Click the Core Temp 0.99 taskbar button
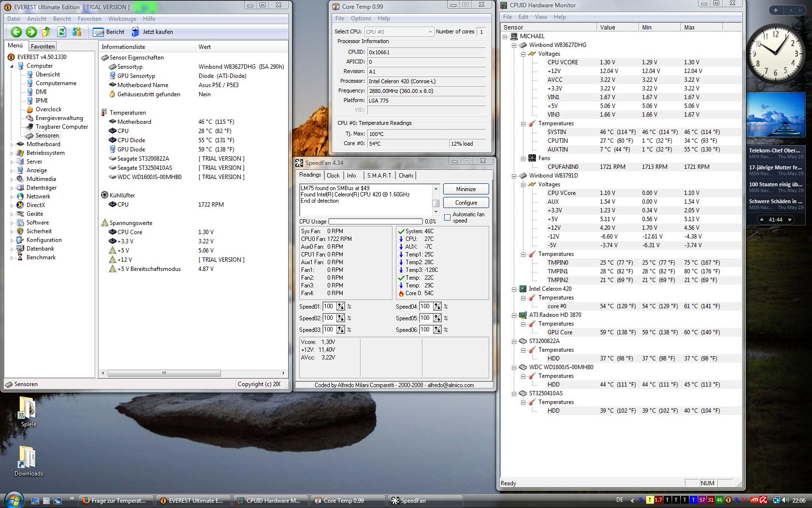Viewport: 812px width, 508px height. click(348, 501)
